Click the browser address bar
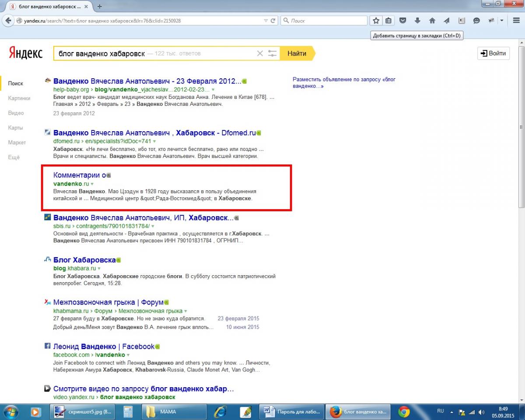Image resolution: width=525 pixels, height=420 pixels. click(140, 21)
